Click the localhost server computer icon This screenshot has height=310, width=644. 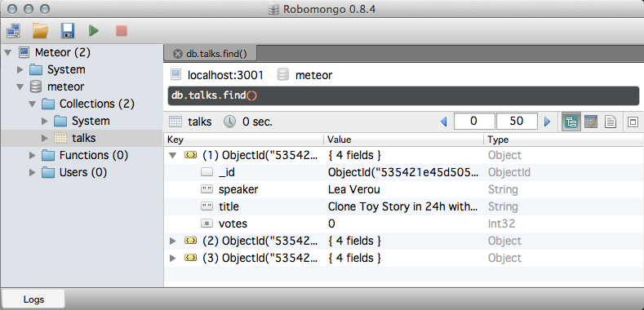(175, 75)
